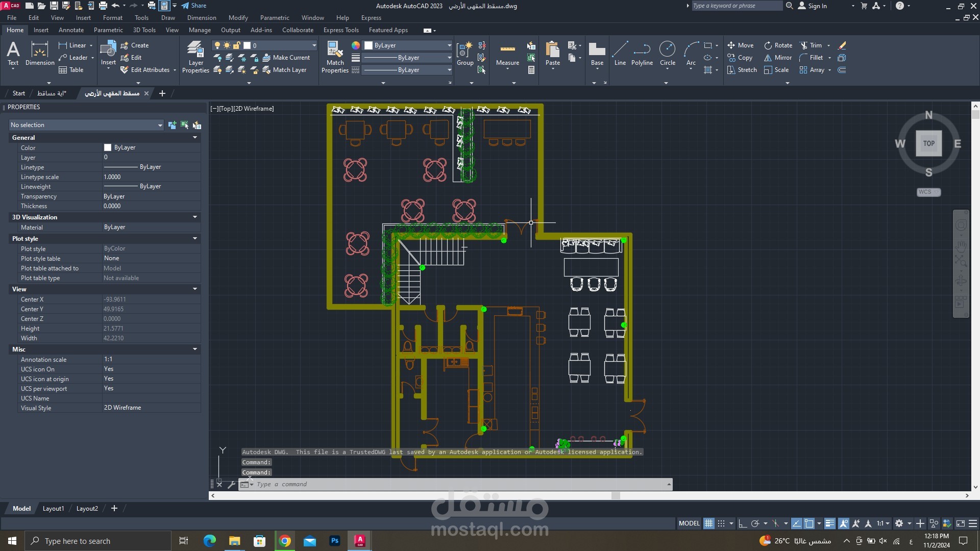
Task: Switch to the Parametric ribbon tab
Action: [x=108, y=30]
